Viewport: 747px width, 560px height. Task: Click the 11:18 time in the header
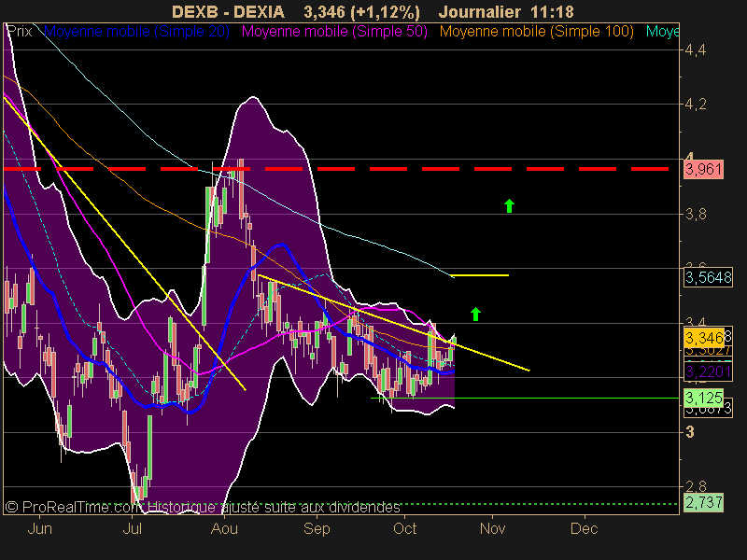point(553,12)
